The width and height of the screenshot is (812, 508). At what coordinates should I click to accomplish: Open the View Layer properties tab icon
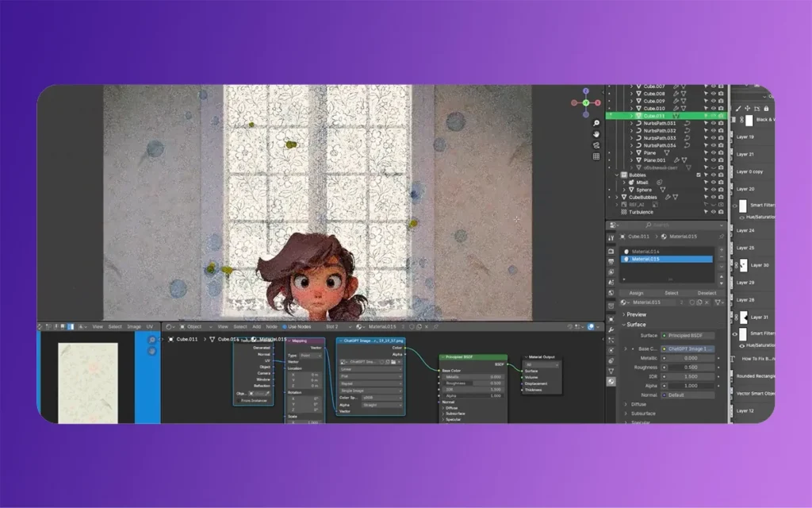[x=611, y=272]
